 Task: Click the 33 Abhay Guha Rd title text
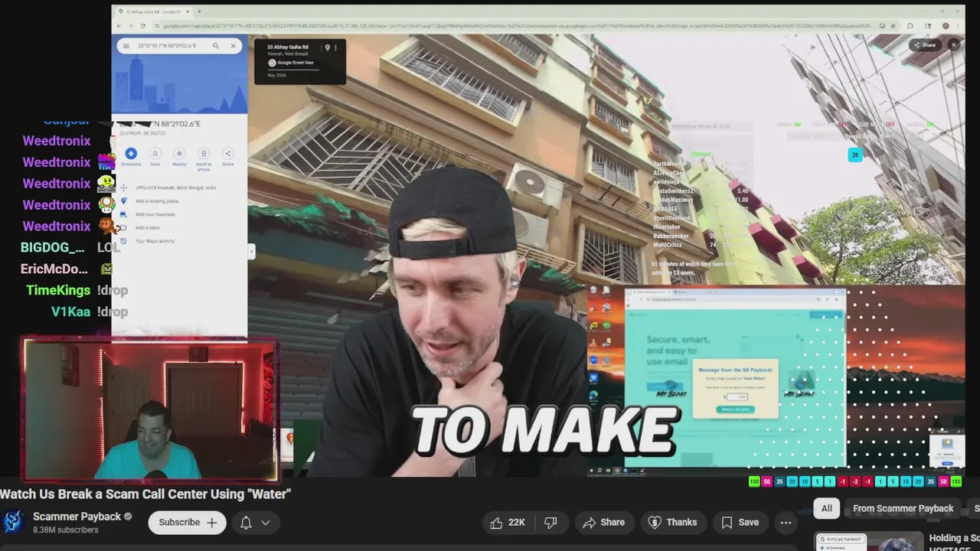[x=287, y=47]
